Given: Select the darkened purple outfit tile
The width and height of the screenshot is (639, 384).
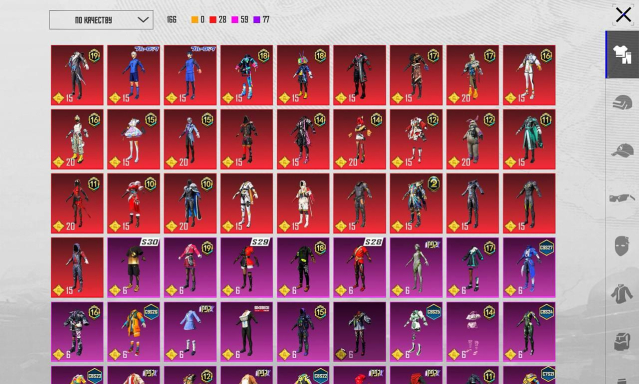Looking at the screenshot, I should [x=359, y=332].
